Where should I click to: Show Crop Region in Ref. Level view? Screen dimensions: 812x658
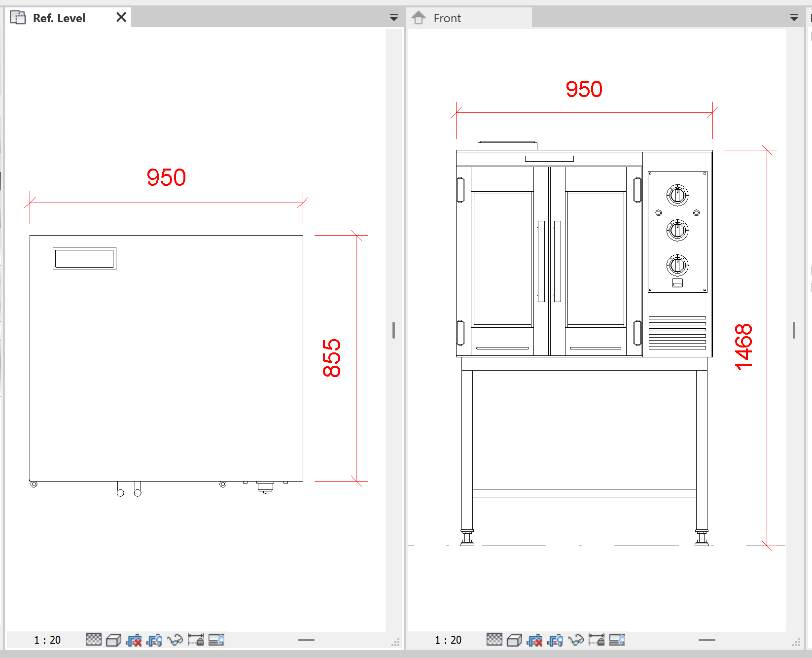pyautogui.click(x=155, y=640)
